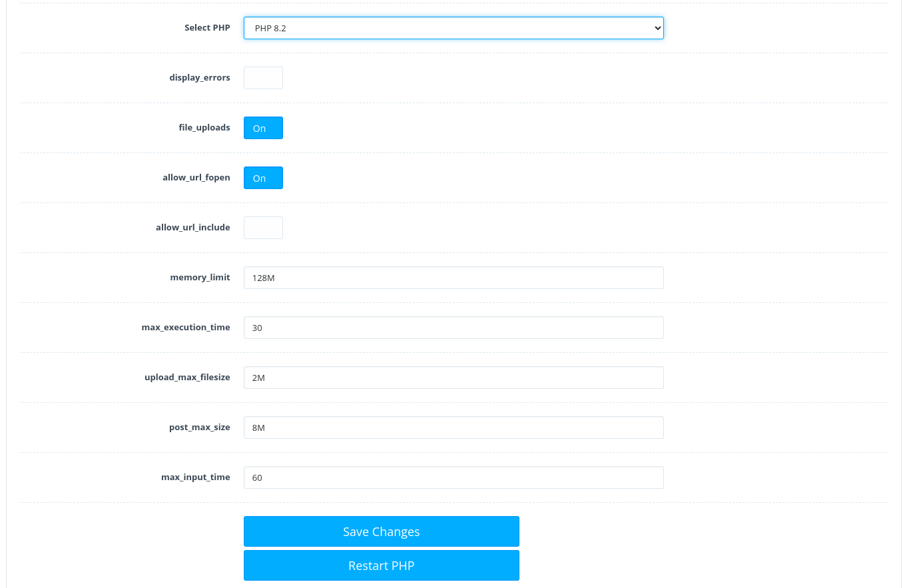Screen dimensions: 913x588
Task: Click the Save Changes button
Action: pyautogui.click(x=381, y=531)
